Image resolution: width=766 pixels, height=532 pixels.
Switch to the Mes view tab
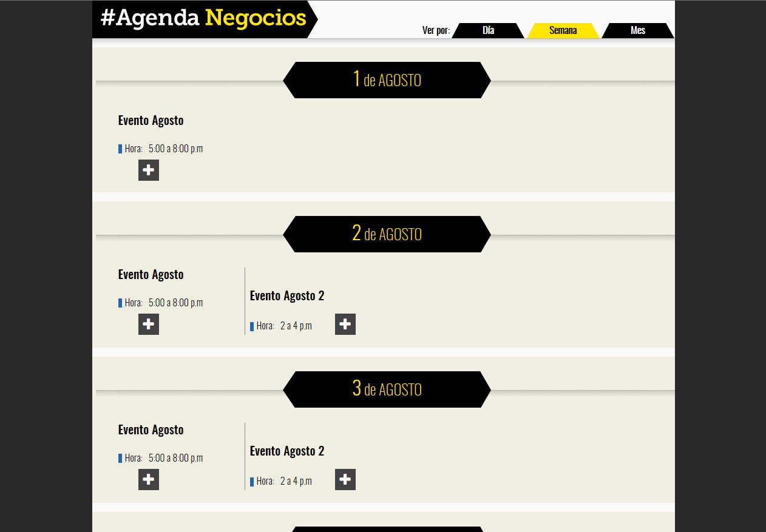click(638, 30)
